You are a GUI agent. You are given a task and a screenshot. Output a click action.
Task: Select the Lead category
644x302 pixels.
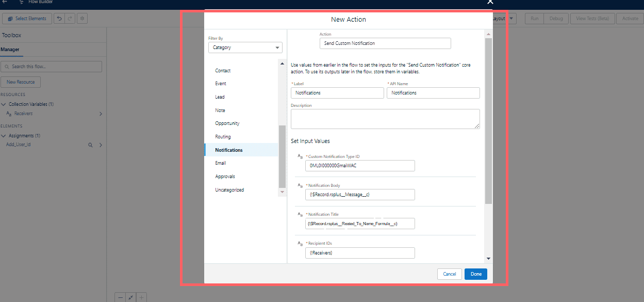(x=241, y=97)
